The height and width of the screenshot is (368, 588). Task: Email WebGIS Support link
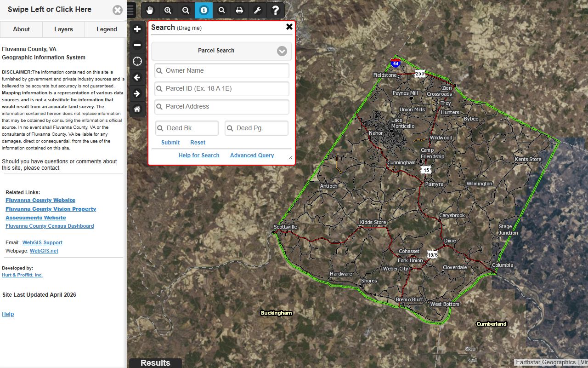[x=42, y=242]
